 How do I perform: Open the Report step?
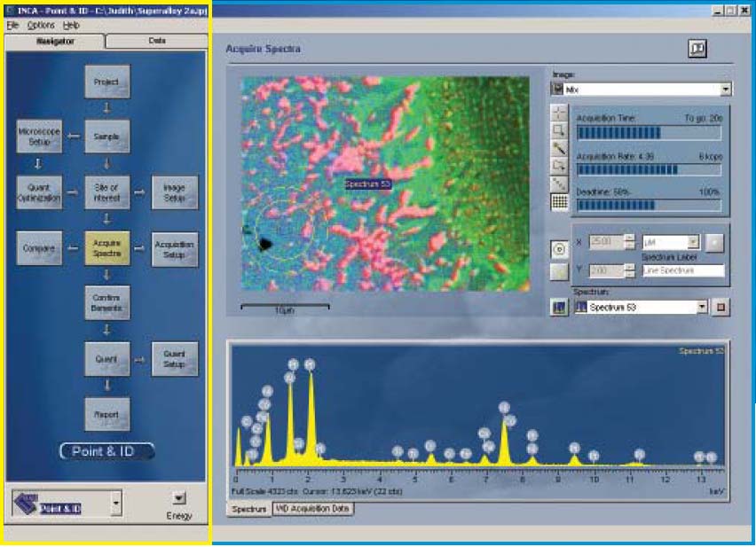coord(107,415)
